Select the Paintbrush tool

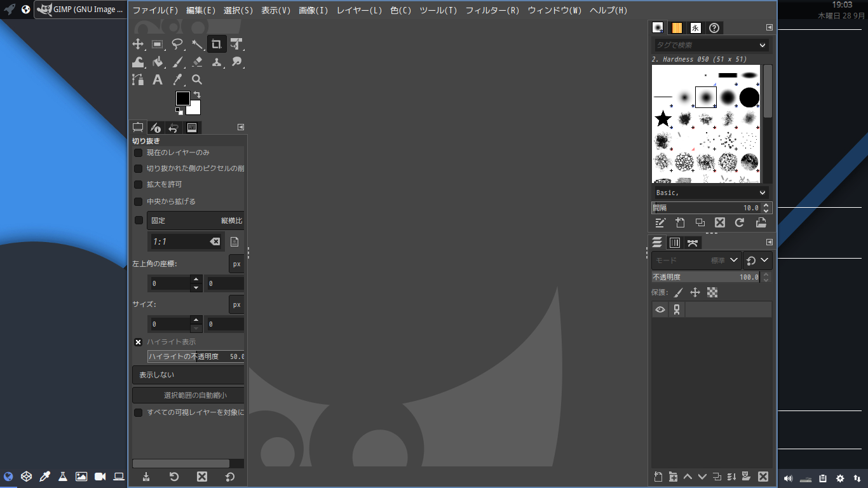click(177, 62)
